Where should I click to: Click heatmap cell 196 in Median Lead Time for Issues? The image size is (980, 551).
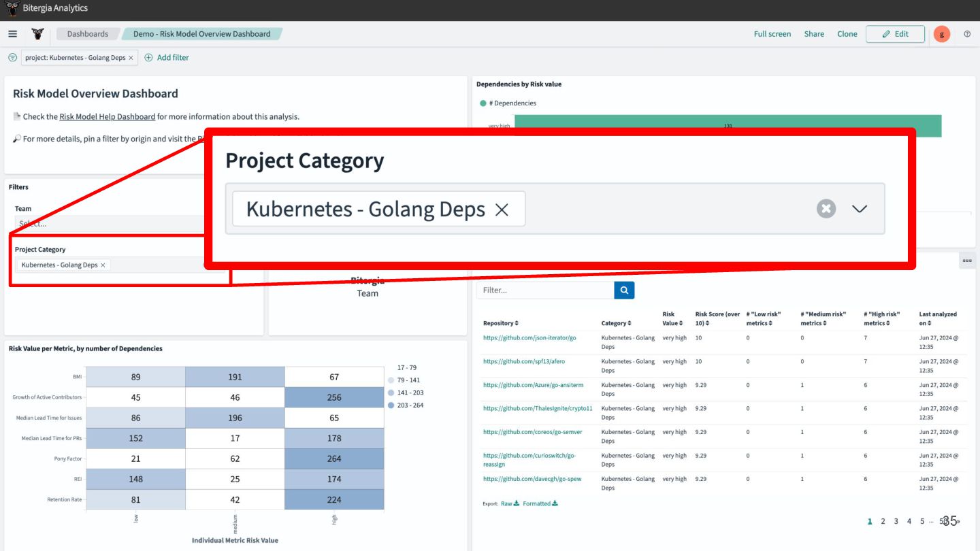coord(235,418)
